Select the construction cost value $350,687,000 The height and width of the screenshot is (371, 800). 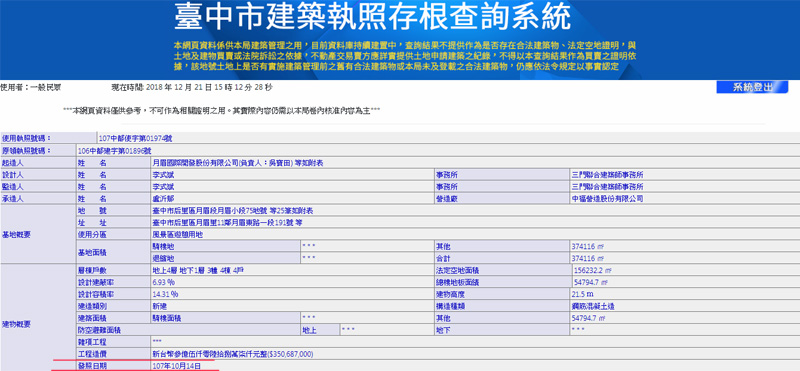click(233, 354)
